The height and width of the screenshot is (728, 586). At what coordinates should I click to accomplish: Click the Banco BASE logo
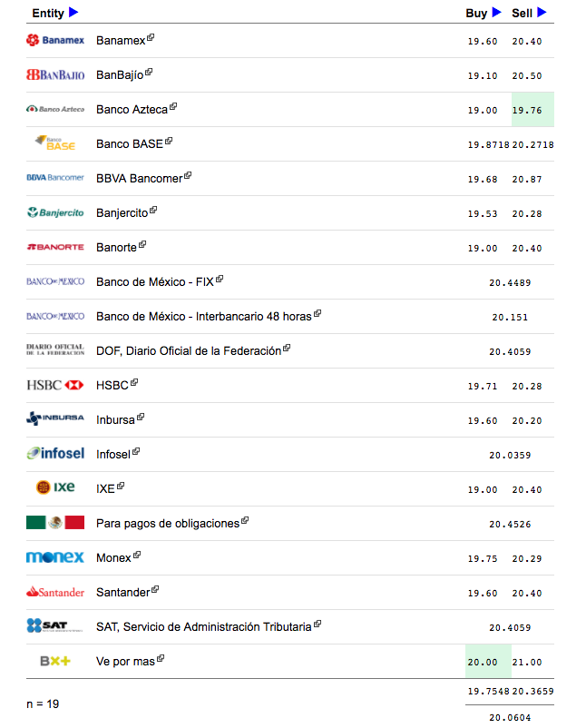tap(55, 143)
